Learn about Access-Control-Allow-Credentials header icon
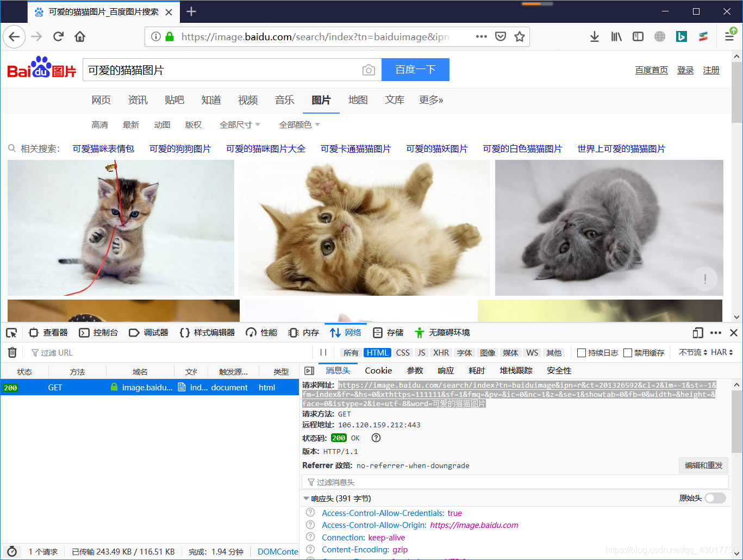 [x=310, y=512]
